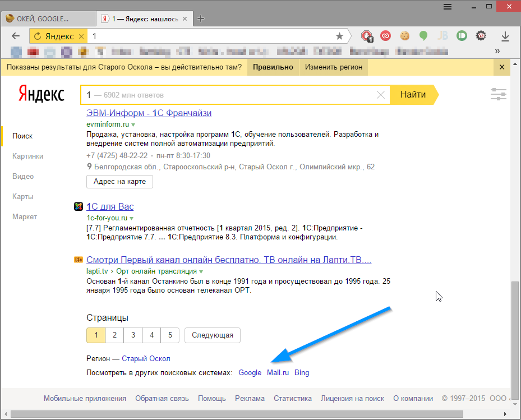Go to results page 3
The image size is (521, 420).
click(x=133, y=335)
